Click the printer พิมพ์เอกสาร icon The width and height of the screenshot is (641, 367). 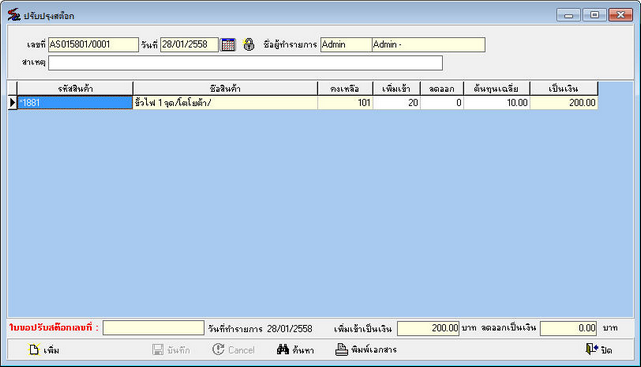(341, 349)
